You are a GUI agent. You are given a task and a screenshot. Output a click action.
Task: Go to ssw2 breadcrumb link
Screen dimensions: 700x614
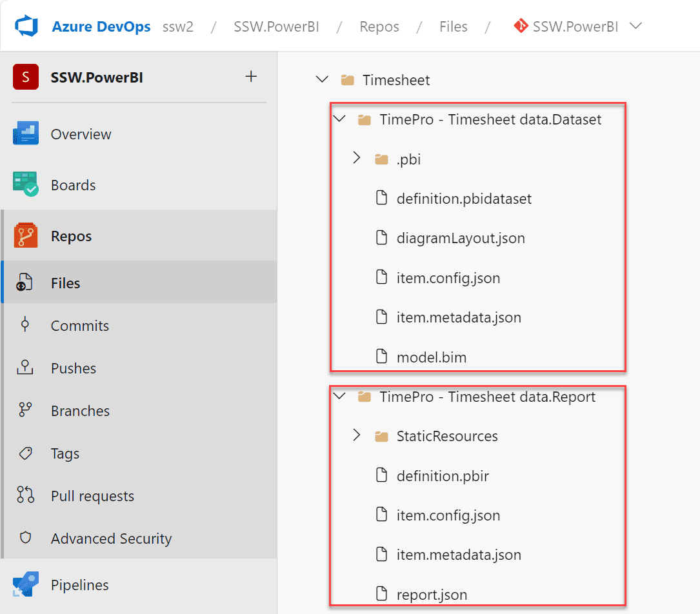[177, 27]
